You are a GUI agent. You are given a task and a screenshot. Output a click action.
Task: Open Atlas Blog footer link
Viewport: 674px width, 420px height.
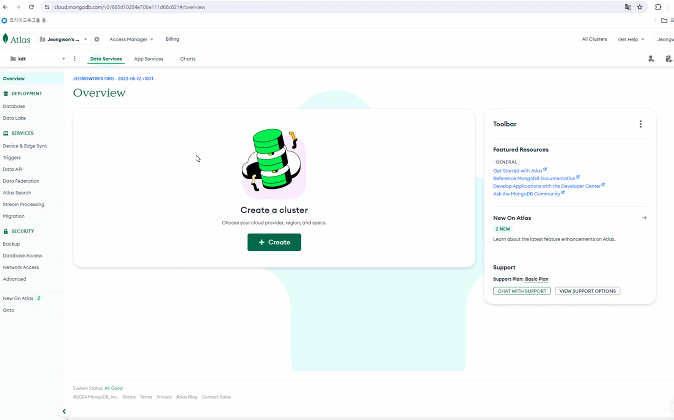[187, 397]
